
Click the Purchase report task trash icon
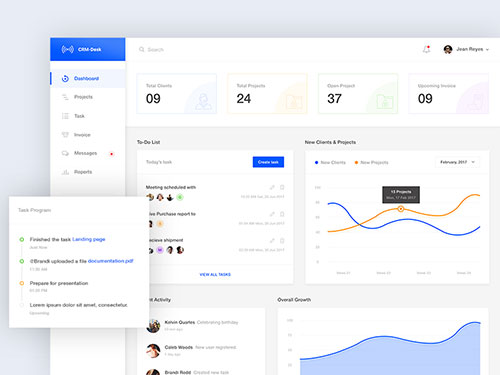coord(282,214)
